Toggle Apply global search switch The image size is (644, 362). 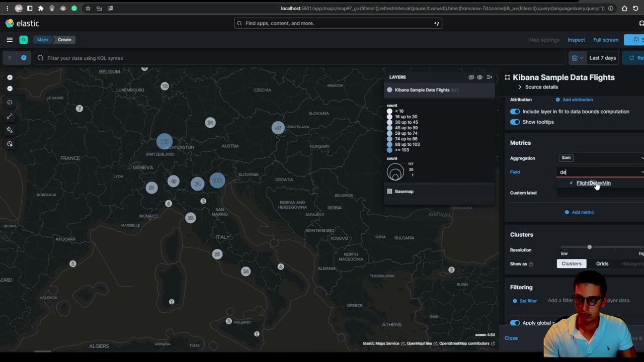click(x=515, y=323)
